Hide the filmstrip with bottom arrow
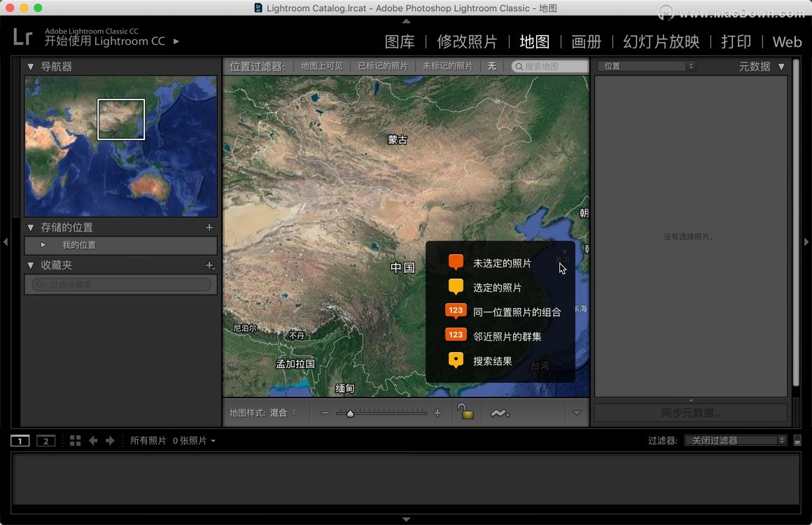Viewport: 812px width, 525px height. click(406, 519)
